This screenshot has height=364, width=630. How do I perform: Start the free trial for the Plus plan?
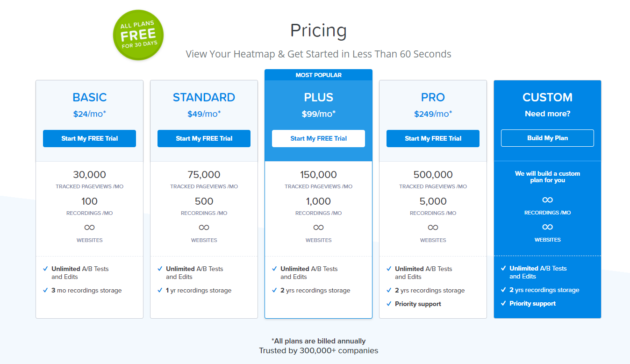coord(318,138)
